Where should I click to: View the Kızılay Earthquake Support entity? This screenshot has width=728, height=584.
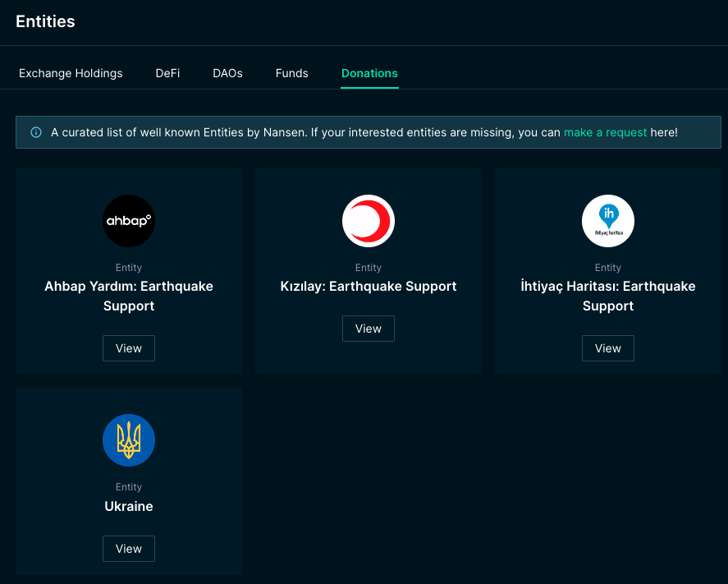pos(369,329)
